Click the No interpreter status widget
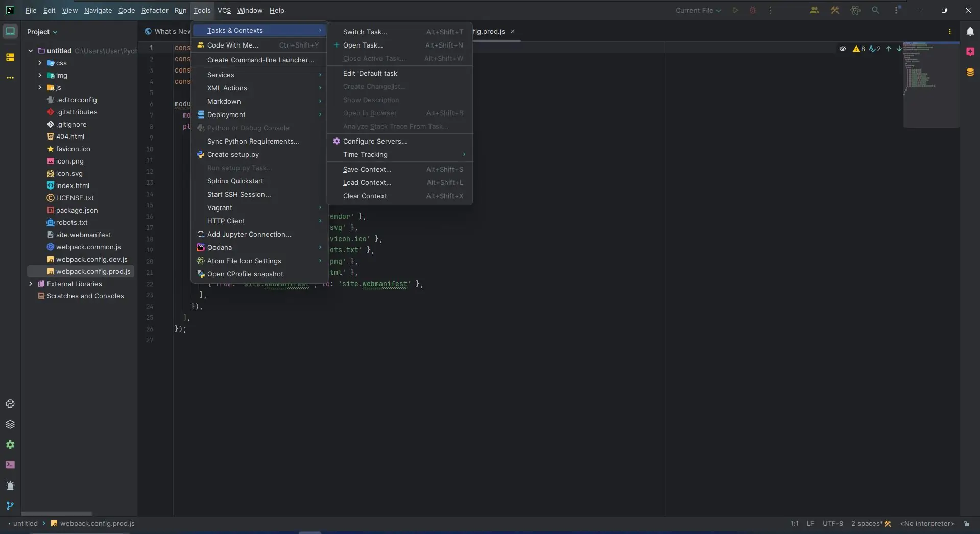Viewport: 980px width, 534px height. point(927,524)
